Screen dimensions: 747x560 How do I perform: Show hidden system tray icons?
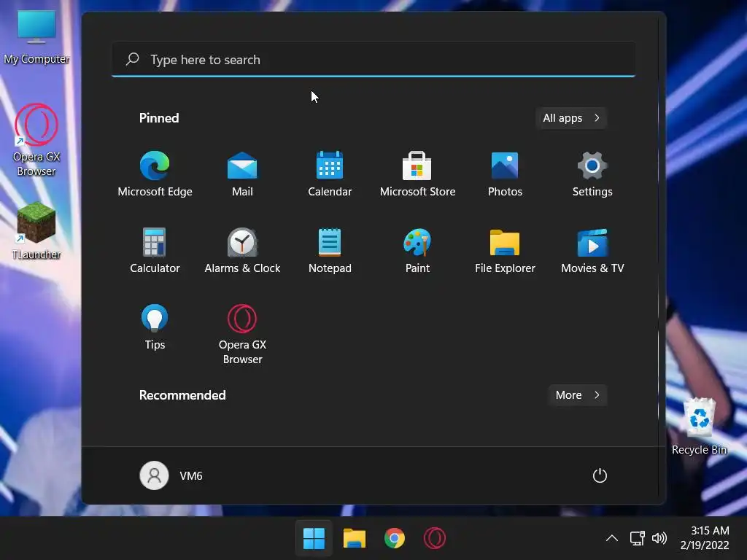point(612,538)
